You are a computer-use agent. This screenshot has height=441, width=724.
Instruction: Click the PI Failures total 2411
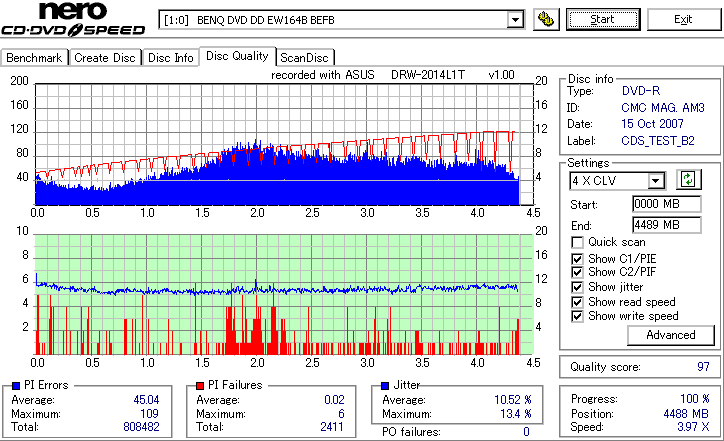332,427
